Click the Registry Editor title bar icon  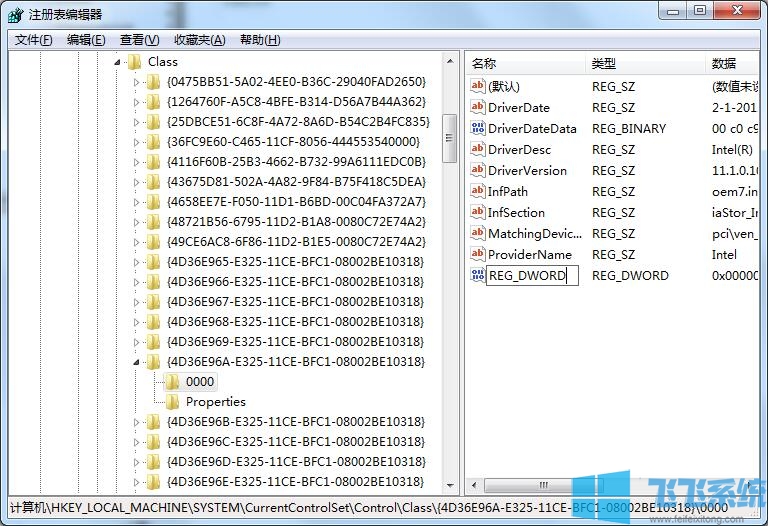pos(13,14)
